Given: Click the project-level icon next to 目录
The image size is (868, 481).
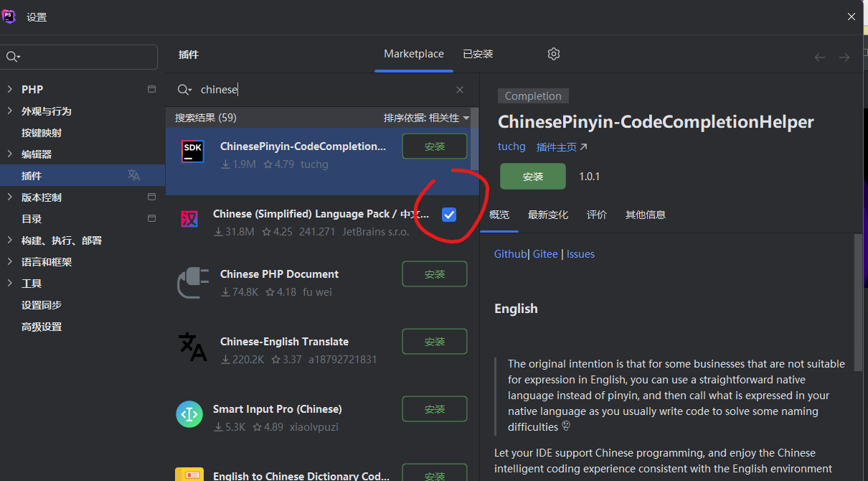Looking at the screenshot, I should [x=151, y=218].
